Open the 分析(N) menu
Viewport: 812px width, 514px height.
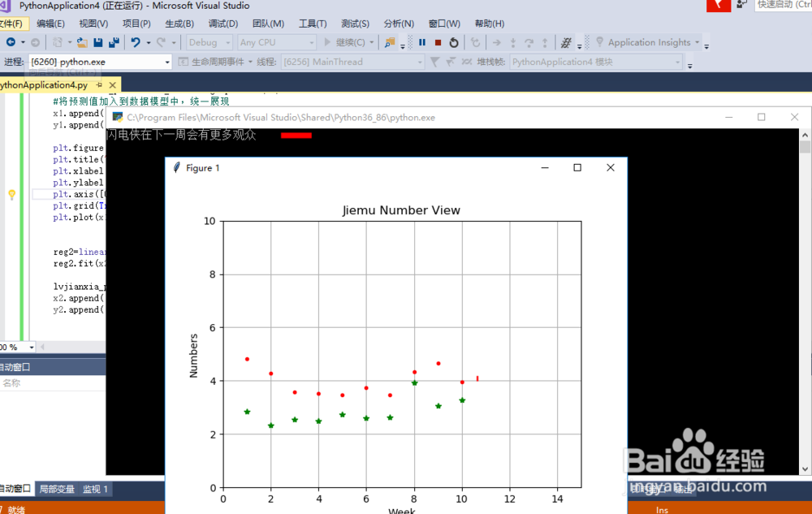399,24
